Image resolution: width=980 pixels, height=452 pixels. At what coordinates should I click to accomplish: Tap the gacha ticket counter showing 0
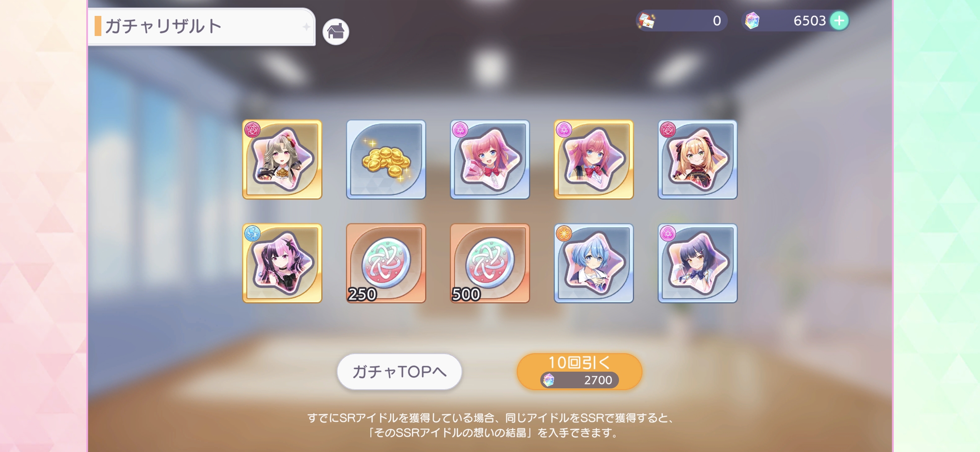(x=681, y=21)
